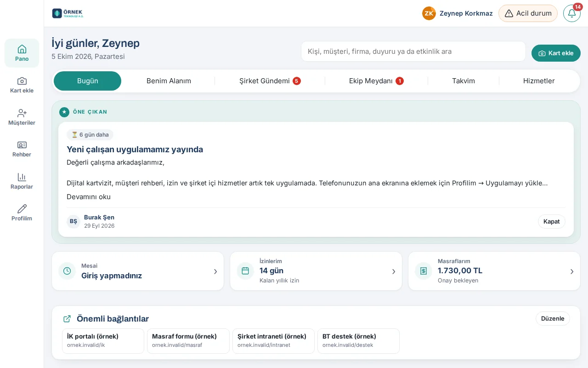Click the Masraflarım receipt icon

(424, 271)
